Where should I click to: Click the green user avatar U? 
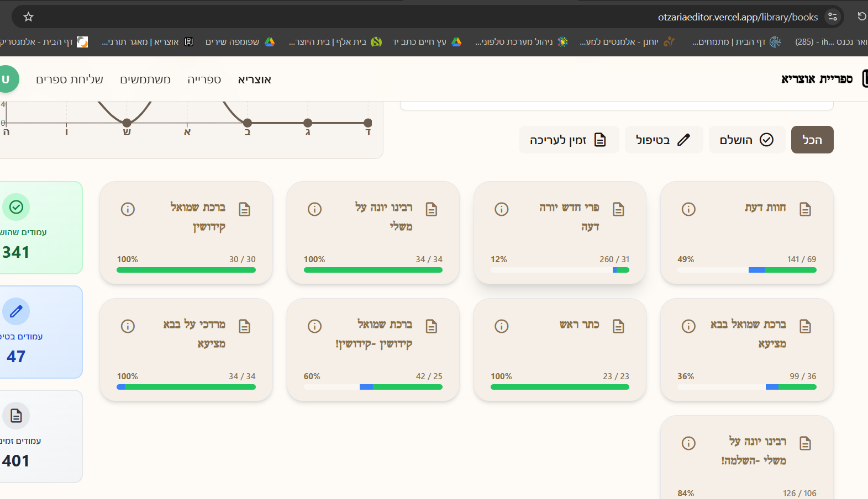[7, 79]
